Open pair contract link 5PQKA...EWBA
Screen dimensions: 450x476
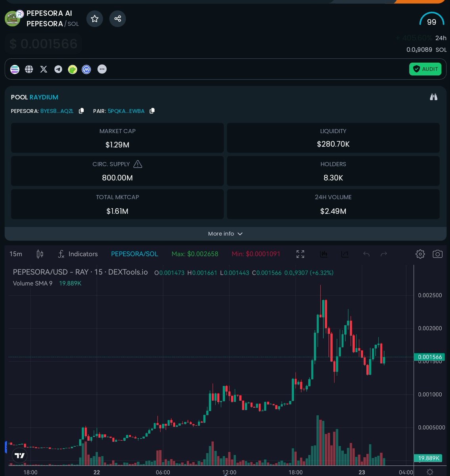(x=126, y=111)
